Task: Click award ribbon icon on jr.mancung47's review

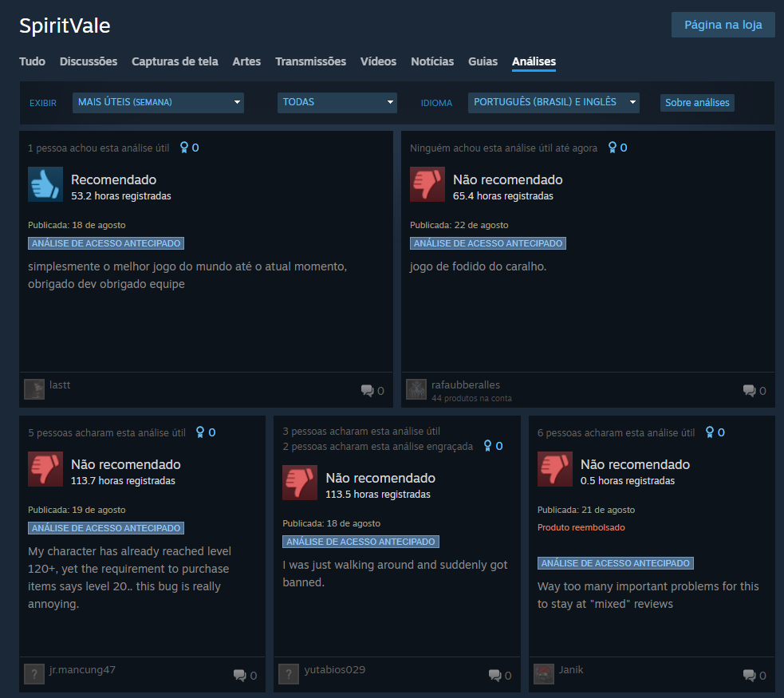Action: (x=200, y=432)
